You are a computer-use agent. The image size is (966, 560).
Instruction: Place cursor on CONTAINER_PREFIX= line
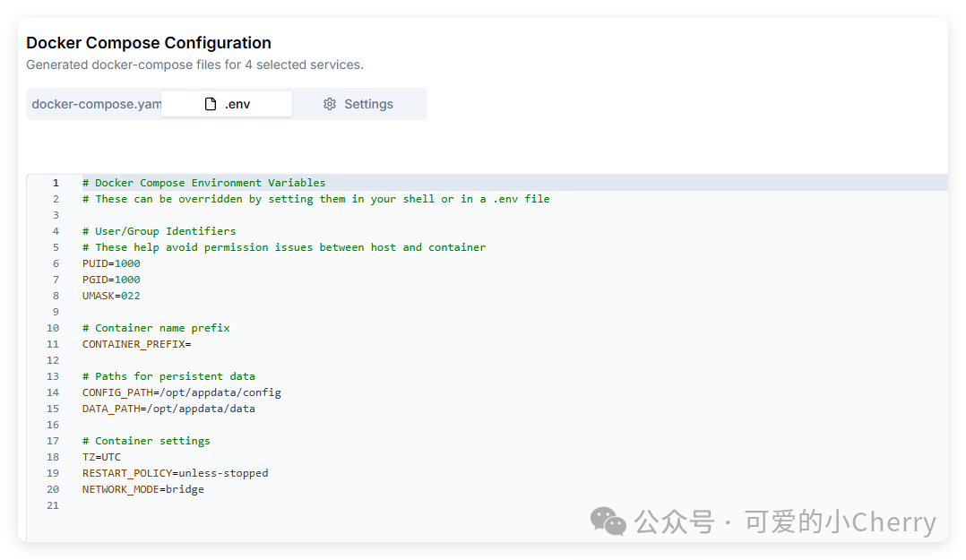[137, 344]
